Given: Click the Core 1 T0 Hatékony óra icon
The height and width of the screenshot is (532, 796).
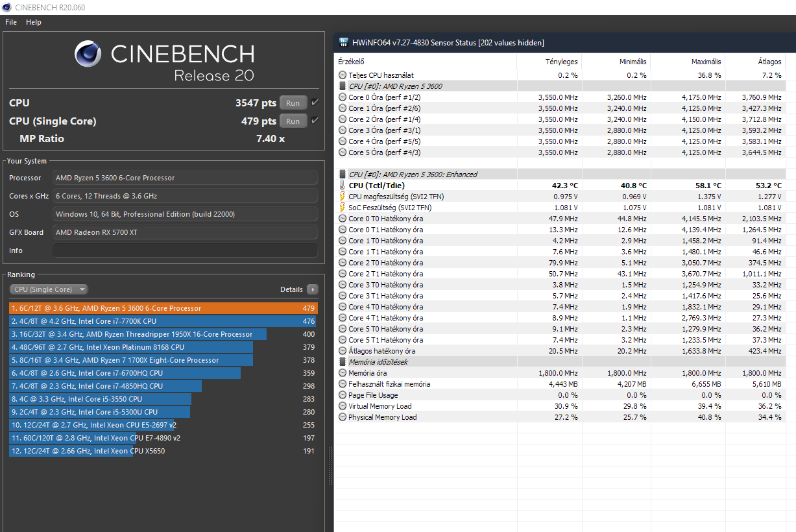Looking at the screenshot, I should point(343,241).
